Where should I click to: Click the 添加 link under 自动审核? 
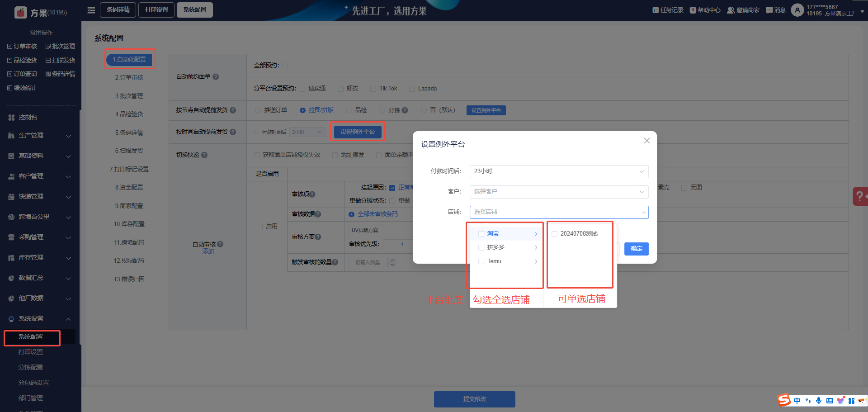[x=208, y=251]
